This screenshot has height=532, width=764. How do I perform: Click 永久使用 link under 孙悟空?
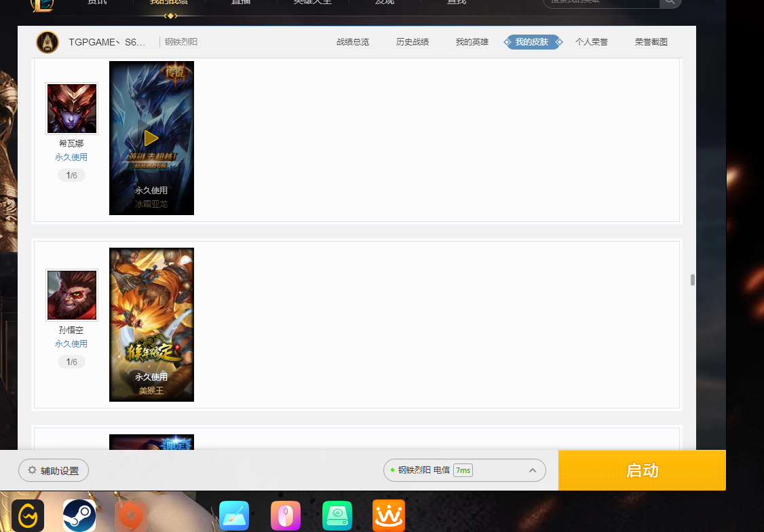coord(71,343)
